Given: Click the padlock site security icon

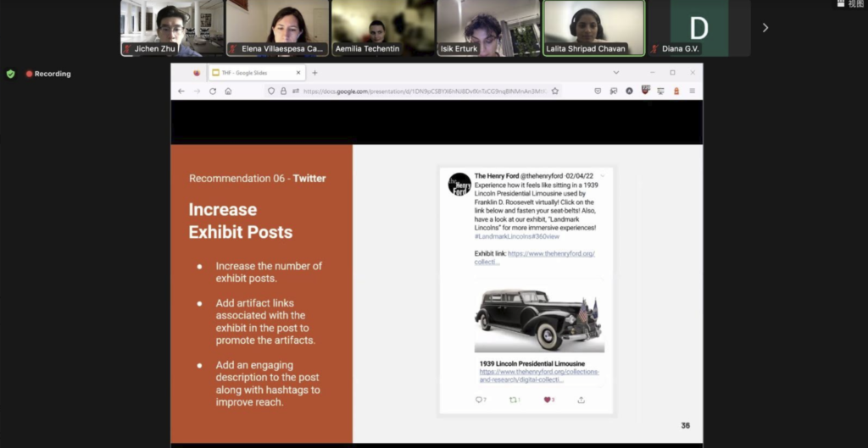Looking at the screenshot, I should [283, 91].
